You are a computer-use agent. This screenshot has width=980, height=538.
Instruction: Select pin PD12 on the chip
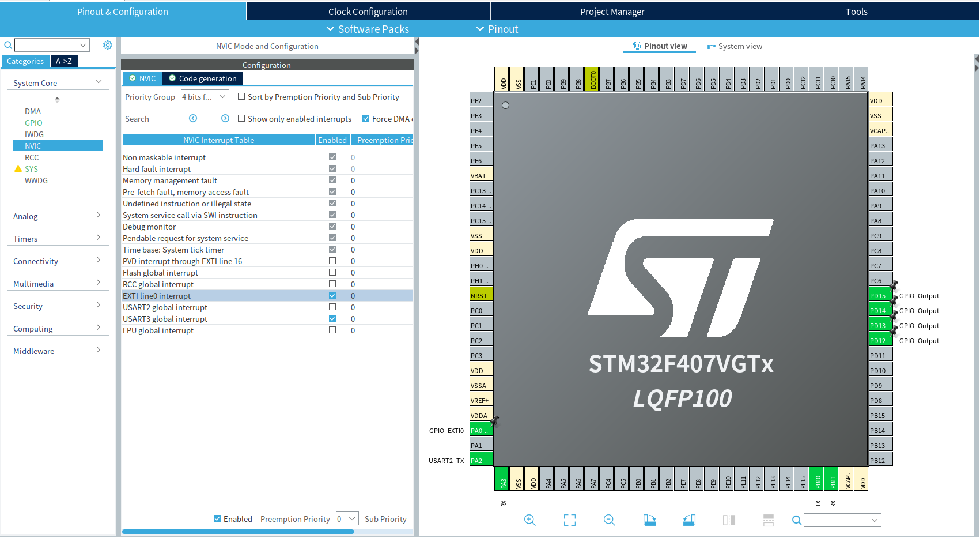pos(880,340)
